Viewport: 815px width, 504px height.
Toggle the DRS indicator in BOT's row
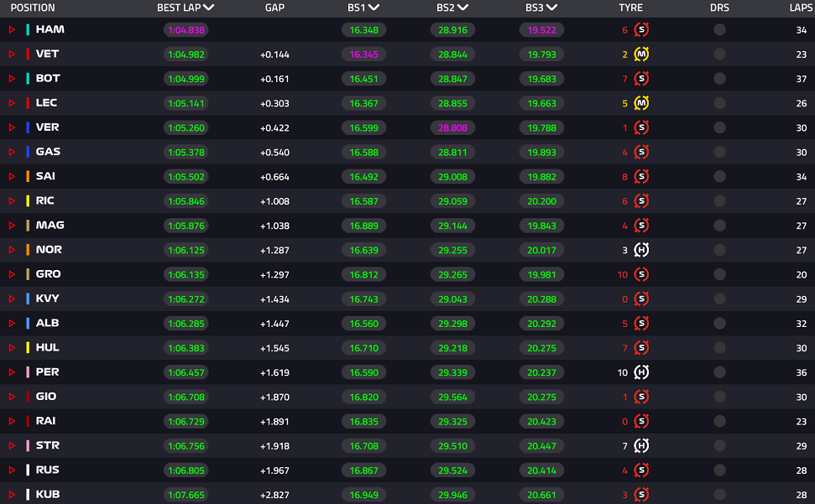click(719, 79)
